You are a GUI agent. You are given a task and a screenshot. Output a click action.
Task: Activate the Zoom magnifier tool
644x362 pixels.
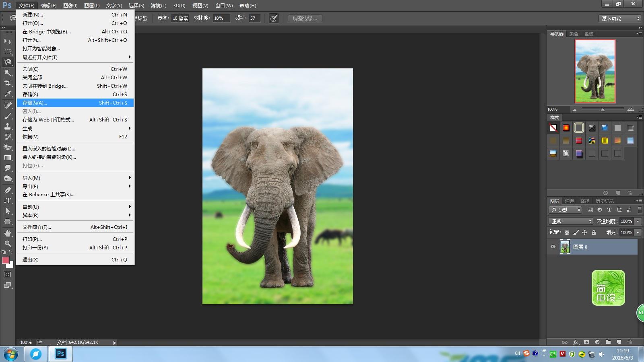[x=8, y=244]
